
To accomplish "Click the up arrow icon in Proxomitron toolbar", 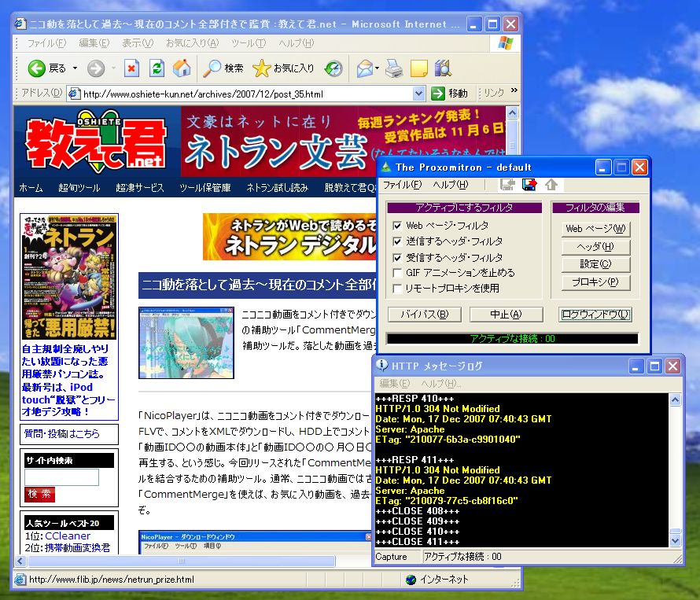I will [x=551, y=184].
